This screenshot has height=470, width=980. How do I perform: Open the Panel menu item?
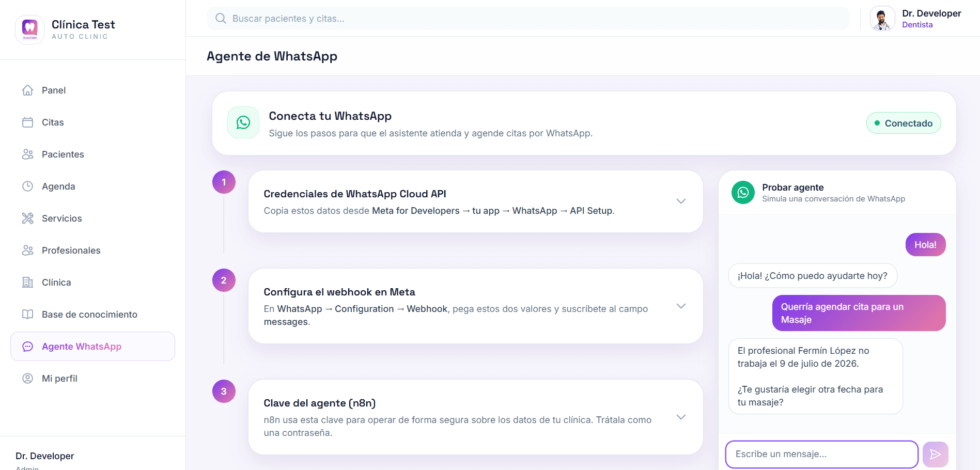click(x=92, y=90)
